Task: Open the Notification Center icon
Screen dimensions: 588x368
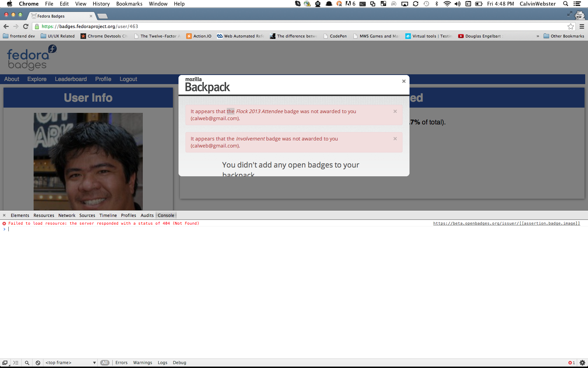Action: click(x=577, y=4)
